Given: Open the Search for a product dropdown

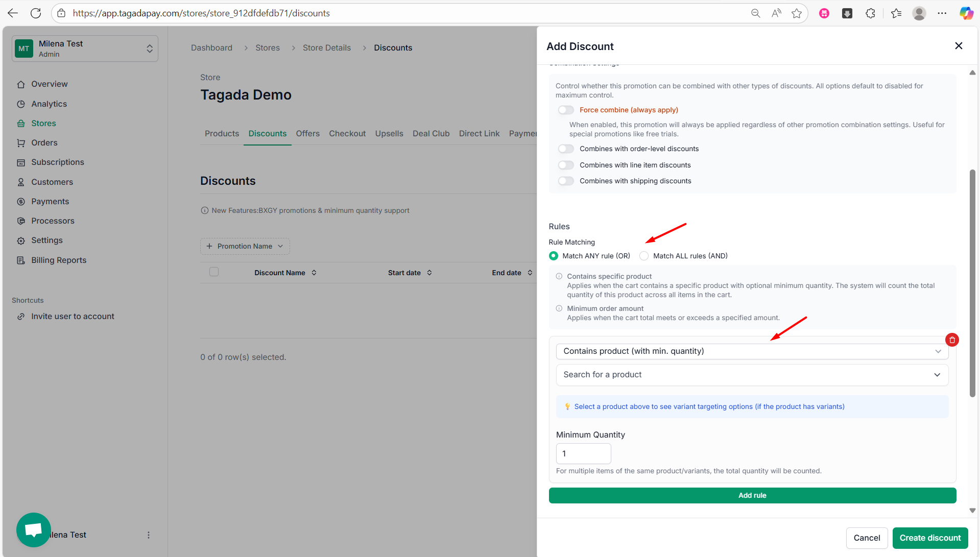Looking at the screenshot, I should [752, 375].
